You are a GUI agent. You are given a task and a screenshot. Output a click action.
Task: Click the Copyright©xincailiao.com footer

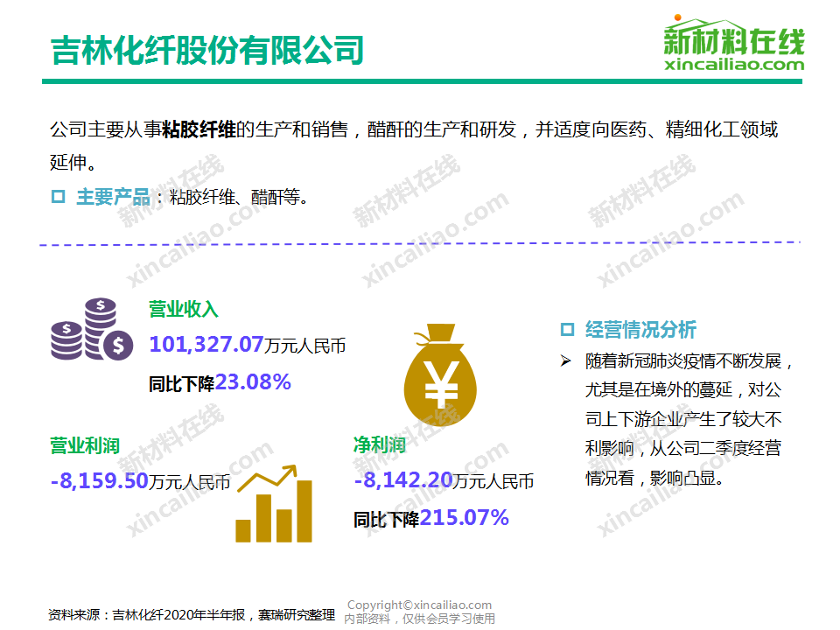[x=419, y=605]
